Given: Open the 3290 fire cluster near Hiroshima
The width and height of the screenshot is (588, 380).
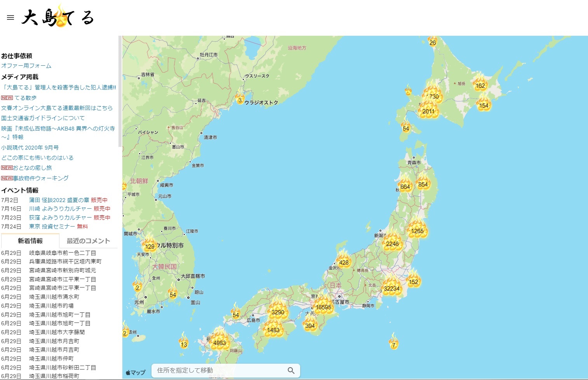Looking at the screenshot, I should coord(278,311).
